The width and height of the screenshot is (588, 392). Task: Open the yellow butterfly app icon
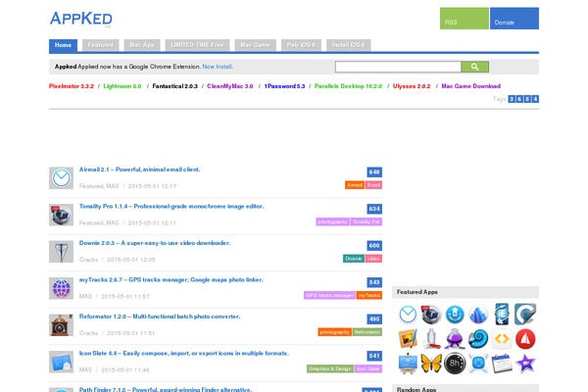[x=431, y=364]
